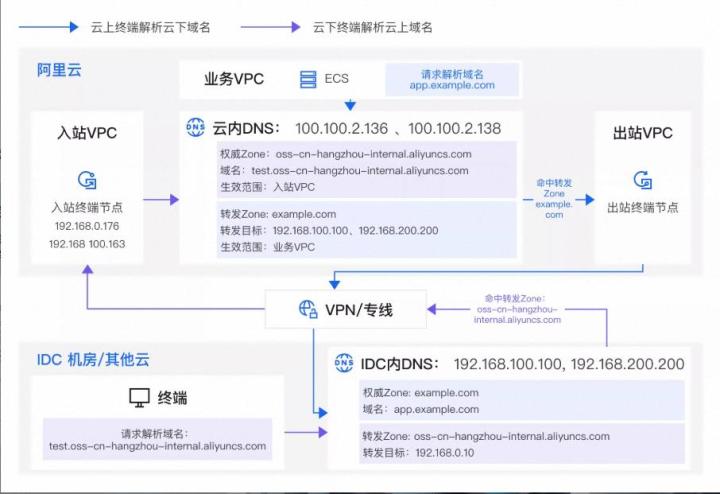The width and height of the screenshot is (720, 494).
Task: Click 域名 test.oss-cn-hangzhou-internal.aliyuncs.com line
Action: click(x=344, y=171)
